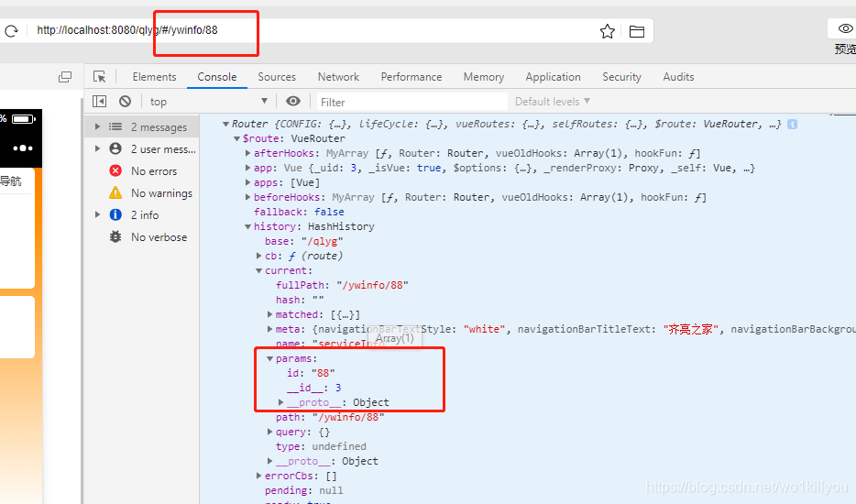Filter console by 'No errors'

coord(147,171)
